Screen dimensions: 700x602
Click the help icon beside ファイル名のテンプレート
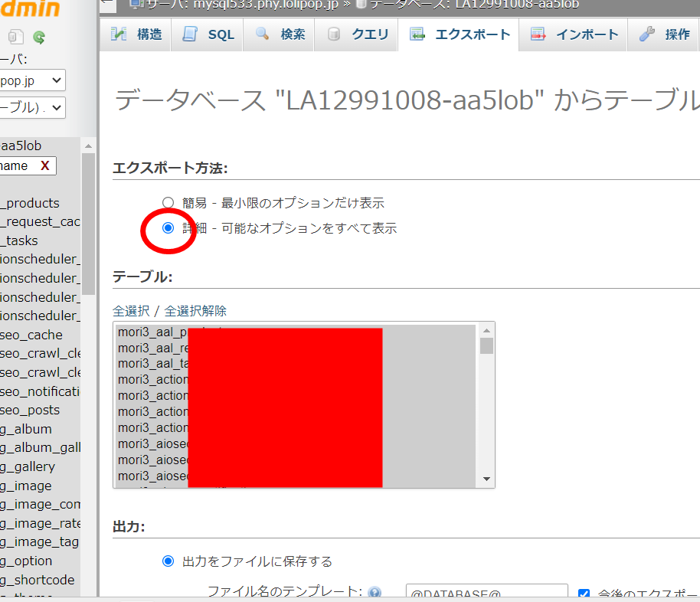pyautogui.click(x=375, y=593)
